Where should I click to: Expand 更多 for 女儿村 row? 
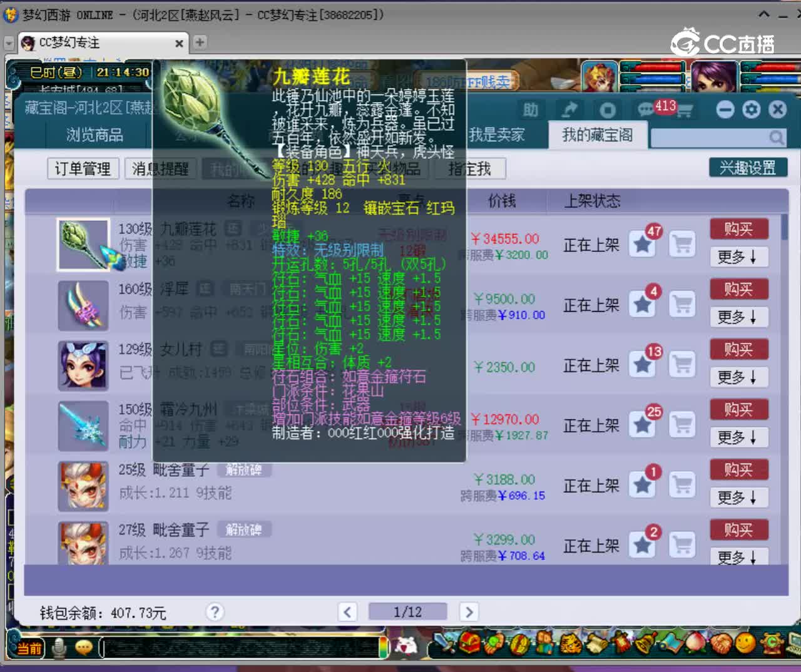[739, 377]
